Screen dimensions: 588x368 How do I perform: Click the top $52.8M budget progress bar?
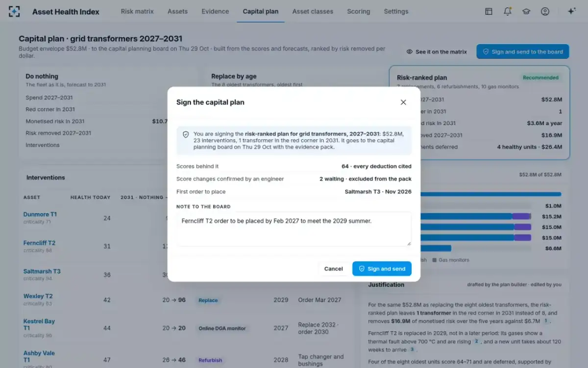coord(490,194)
